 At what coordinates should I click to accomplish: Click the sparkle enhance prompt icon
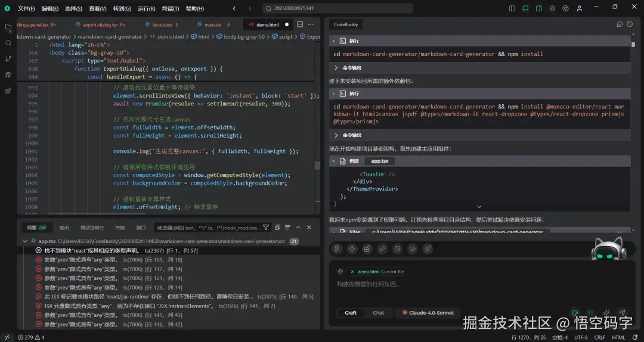pos(606,312)
